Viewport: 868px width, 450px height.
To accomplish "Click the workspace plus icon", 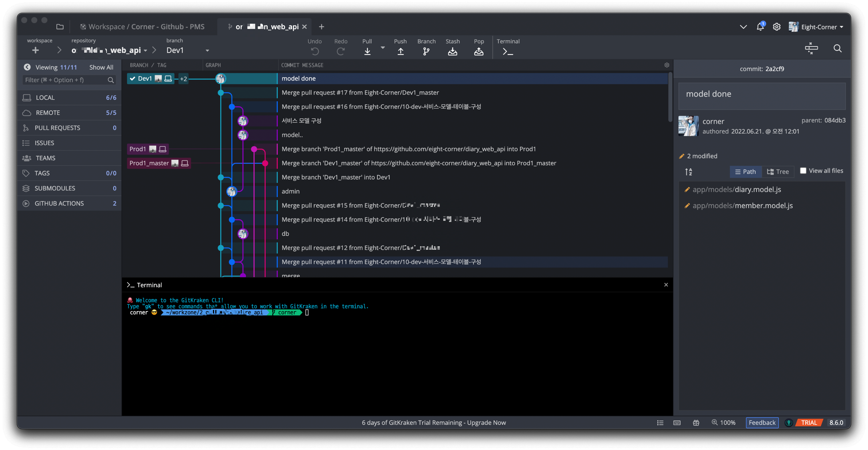I will 35,50.
